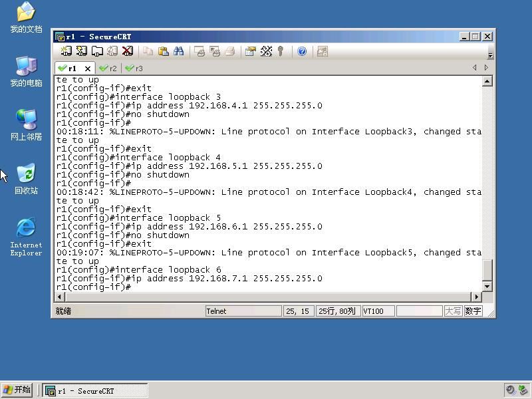Click the speaker tray icon
Image resolution: width=532 pixels, height=399 pixels.
pos(510,390)
